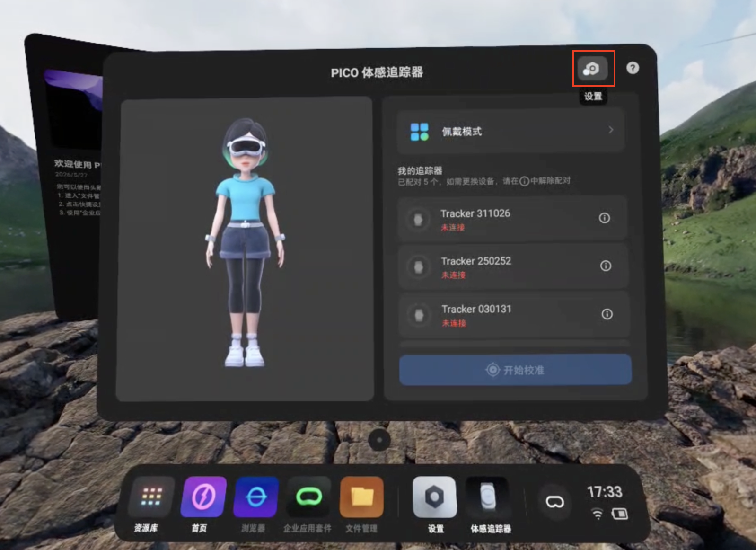Image resolution: width=756 pixels, height=550 pixels.
Task: Expand the 佩戴模式 wearing mode chevron
Action: pos(611,130)
